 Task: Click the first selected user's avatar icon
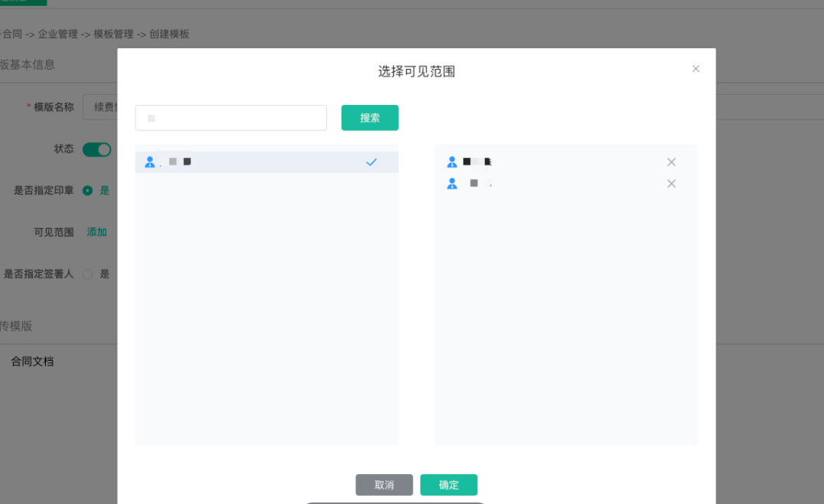tap(452, 162)
